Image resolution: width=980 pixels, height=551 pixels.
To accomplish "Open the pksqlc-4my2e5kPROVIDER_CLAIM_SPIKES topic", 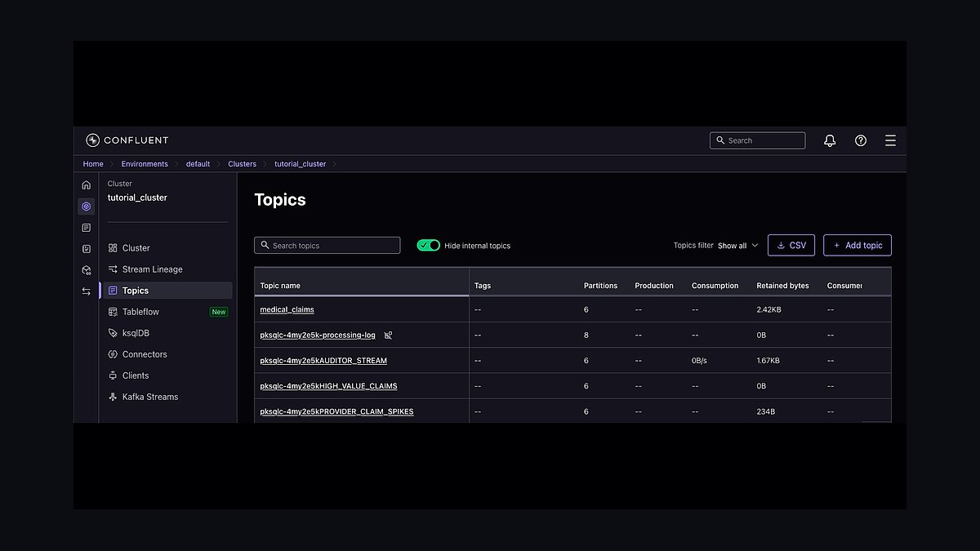I will pyautogui.click(x=336, y=411).
